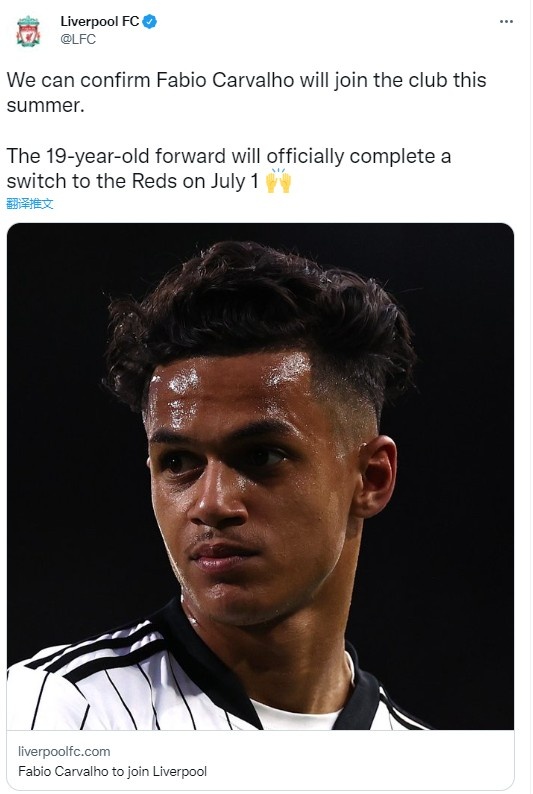
Task: Click the raised hands emoji
Action: pyautogui.click(x=278, y=181)
